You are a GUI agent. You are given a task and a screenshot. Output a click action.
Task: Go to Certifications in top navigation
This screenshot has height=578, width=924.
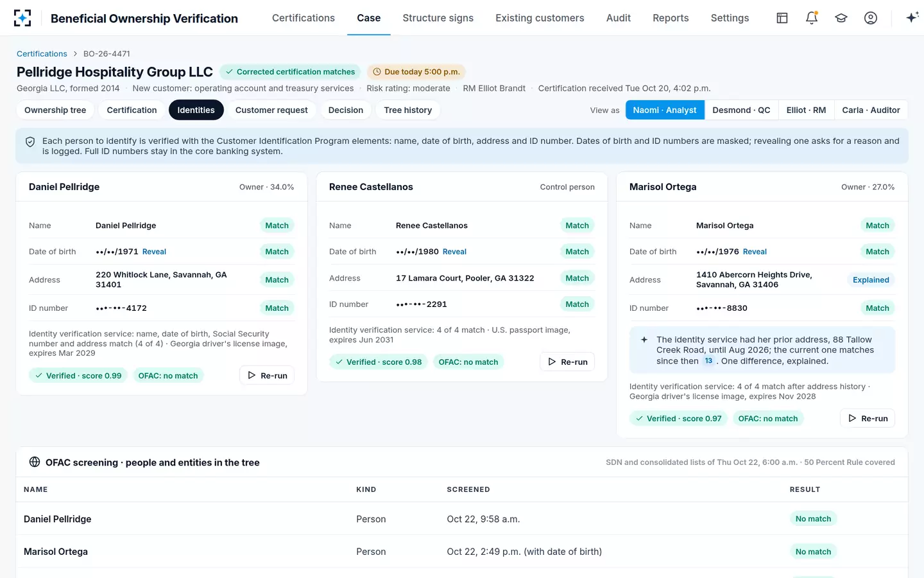tap(304, 18)
